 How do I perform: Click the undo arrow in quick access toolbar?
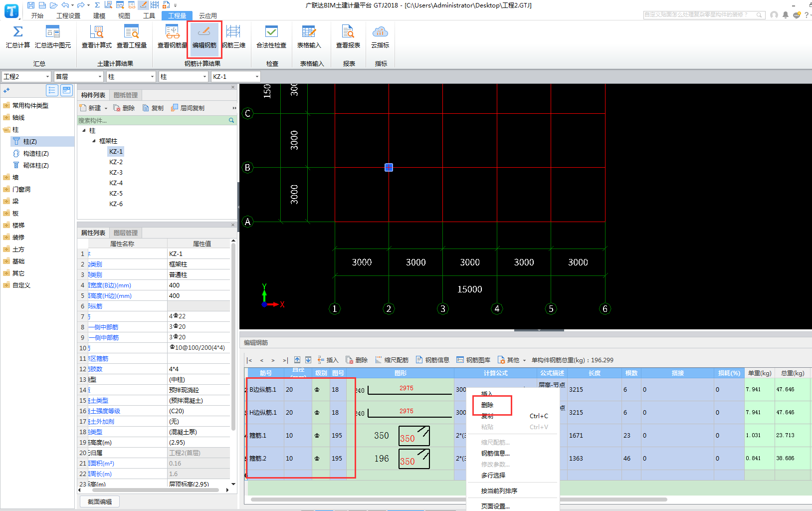(x=65, y=5)
